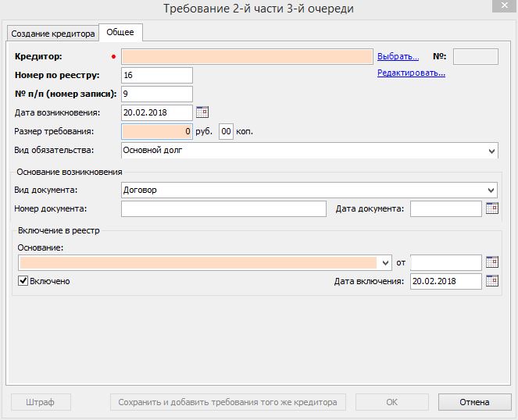Click the Размер требования rubles field
Viewport: 518px width, 420px height.
click(157, 131)
